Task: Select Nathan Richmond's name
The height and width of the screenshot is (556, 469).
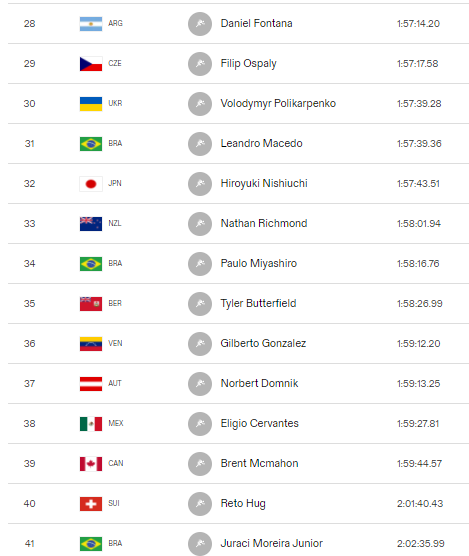Action: tap(264, 223)
